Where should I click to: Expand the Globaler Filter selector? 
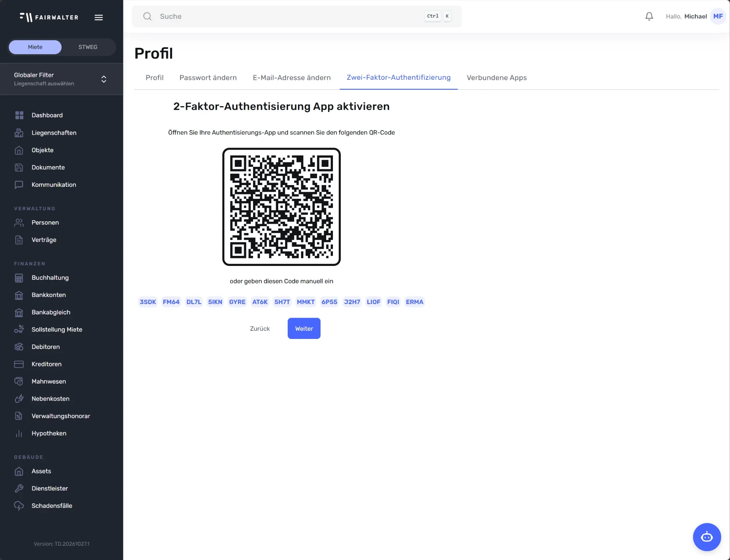(x=62, y=79)
